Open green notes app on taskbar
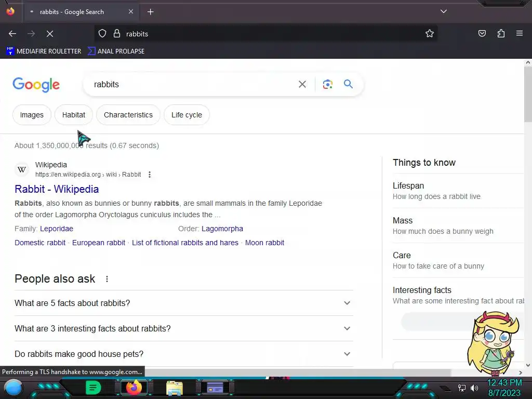Viewport: 532px width, 399px height. (x=93, y=388)
